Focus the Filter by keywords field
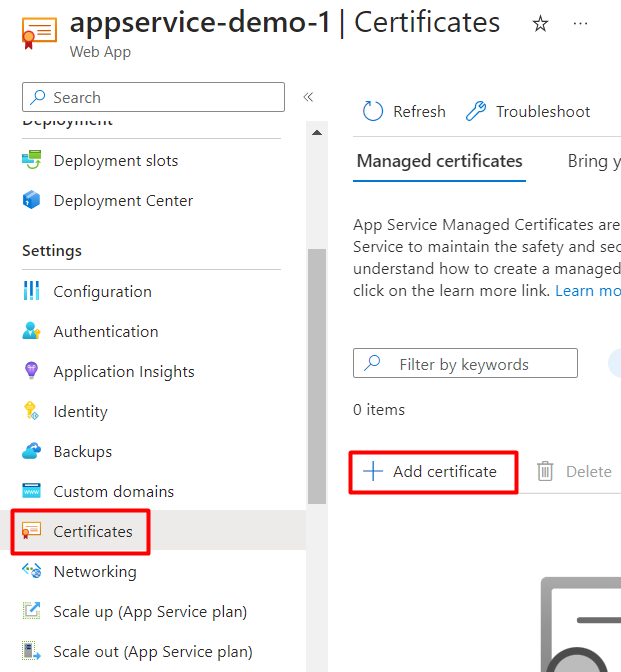This screenshot has height=672, width=621. pos(465,363)
